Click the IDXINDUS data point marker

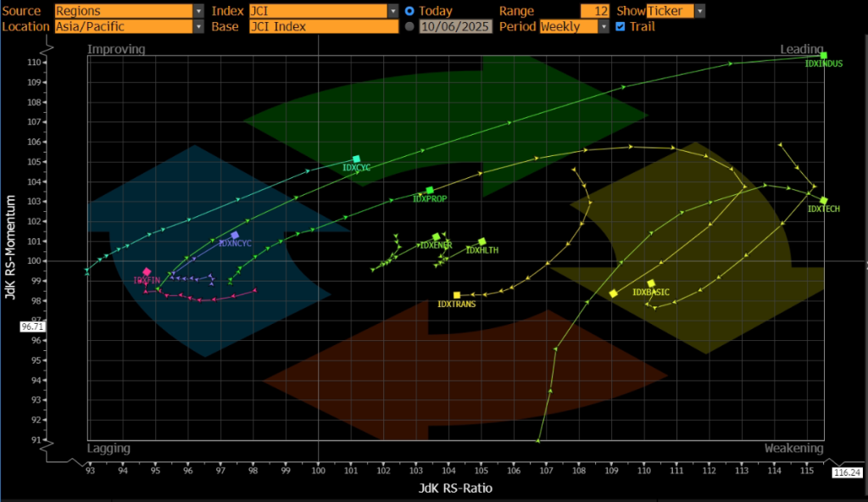(x=823, y=55)
